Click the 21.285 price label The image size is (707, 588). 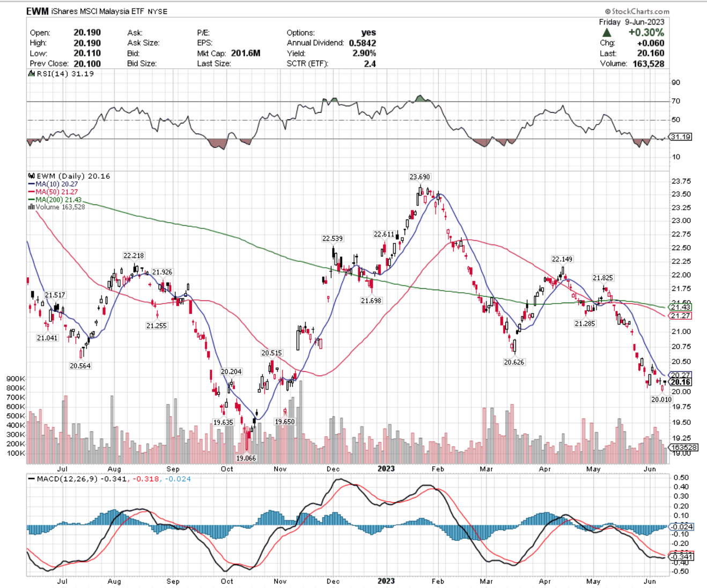point(585,324)
